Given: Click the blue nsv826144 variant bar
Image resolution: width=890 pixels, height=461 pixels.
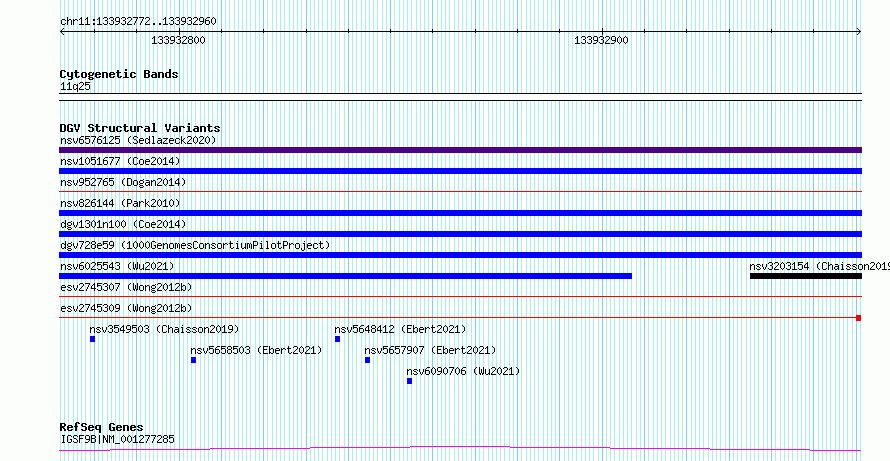Looking at the screenshot, I should pyautogui.click(x=460, y=213).
